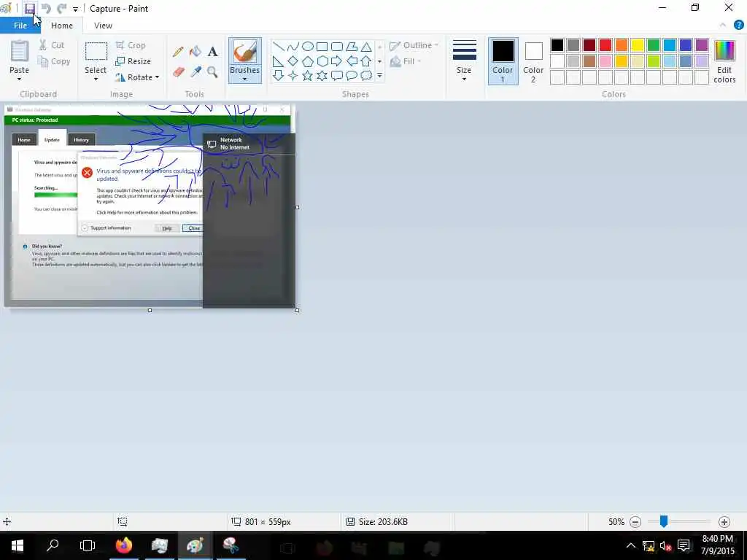Click the Copy button
Image resolution: width=747 pixels, height=560 pixels.
(x=54, y=61)
